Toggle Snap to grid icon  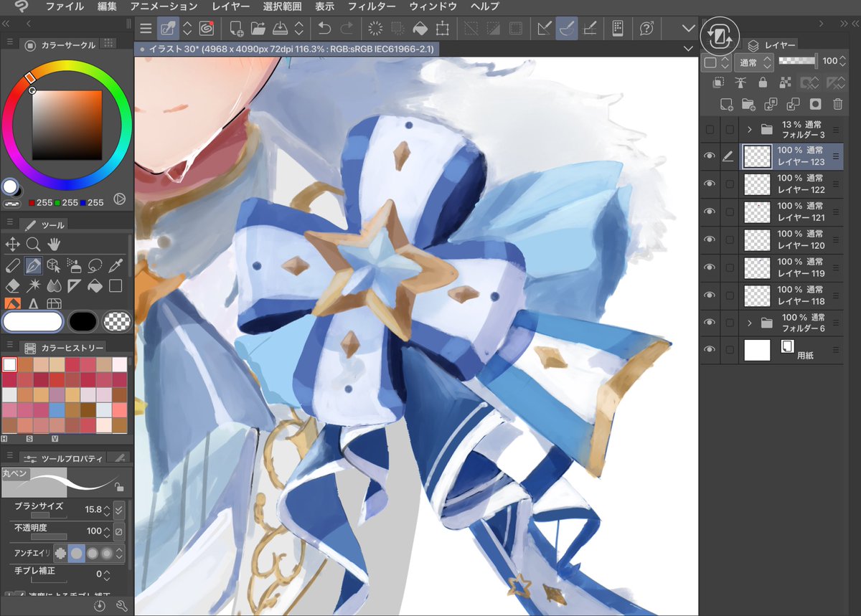click(589, 28)
